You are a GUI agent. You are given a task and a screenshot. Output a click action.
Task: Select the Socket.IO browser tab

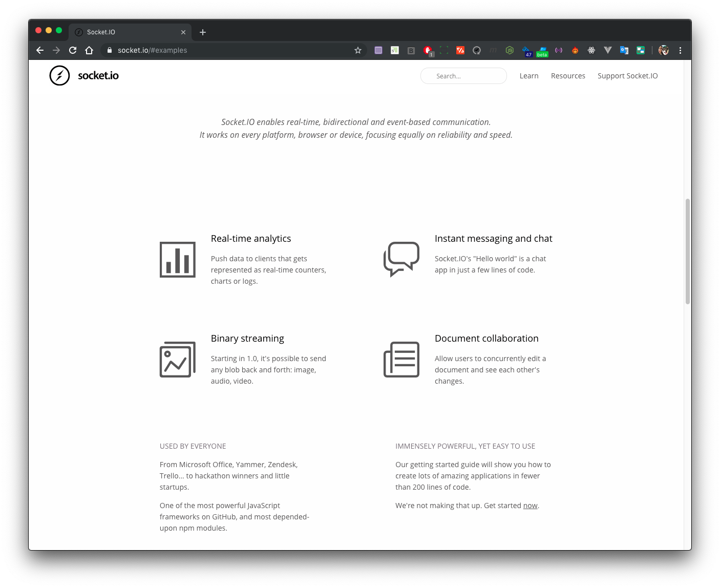coord(130,32)
